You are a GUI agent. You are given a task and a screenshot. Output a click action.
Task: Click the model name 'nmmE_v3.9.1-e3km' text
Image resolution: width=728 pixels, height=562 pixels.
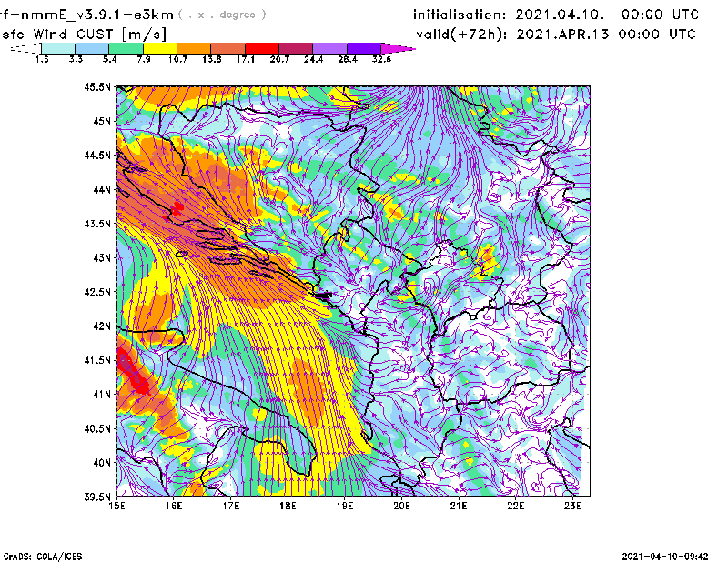[x=96, y=15]
